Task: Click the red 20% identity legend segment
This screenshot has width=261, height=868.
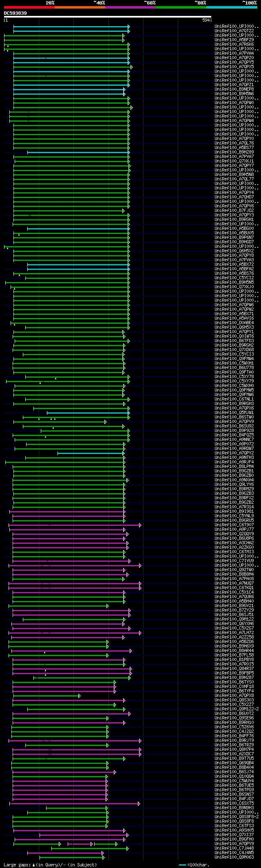Action: pyautogui.click(x=29, y=7)
